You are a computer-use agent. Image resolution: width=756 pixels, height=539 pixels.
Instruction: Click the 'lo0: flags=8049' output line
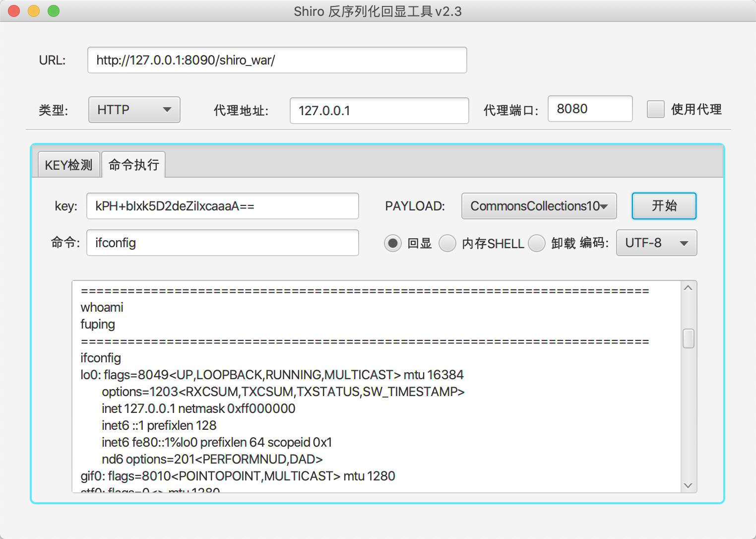272,375
